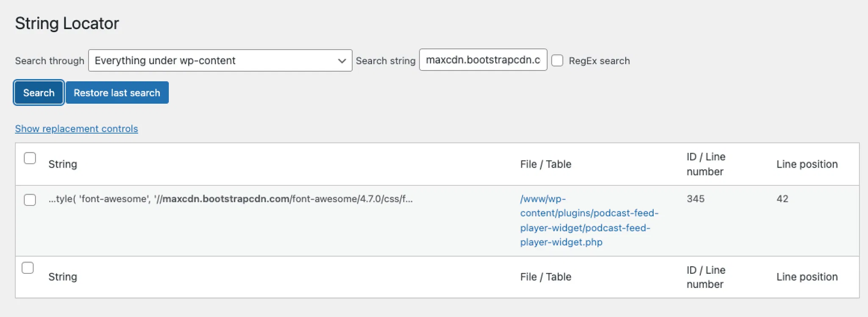Viewport: 868px width, 317px height.
Task: Tick the select-all checkbox in the table footer
Action: pos(28,268)
